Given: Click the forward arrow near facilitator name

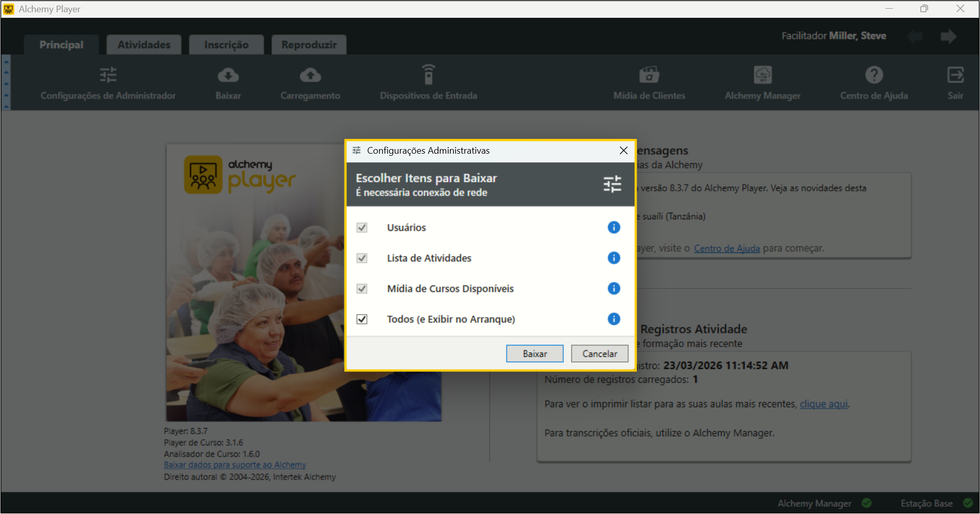Looking at the screenshot, I should [948, 36].
